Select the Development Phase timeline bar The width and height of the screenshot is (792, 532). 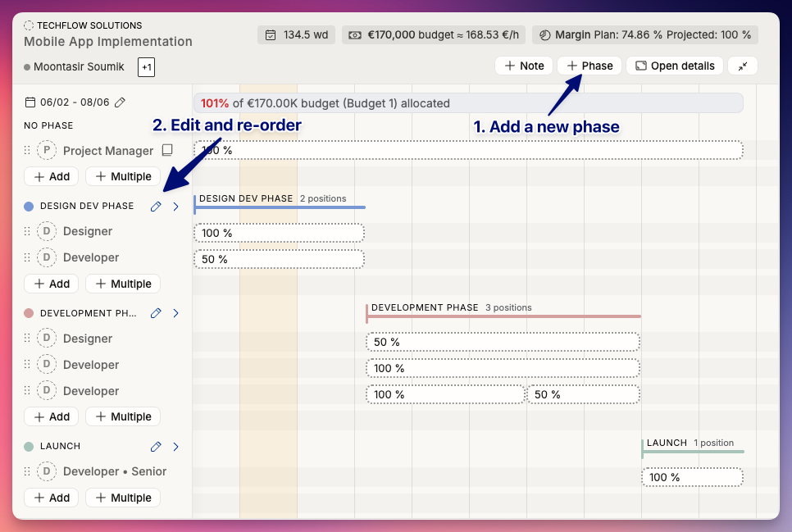pos(503,316)
